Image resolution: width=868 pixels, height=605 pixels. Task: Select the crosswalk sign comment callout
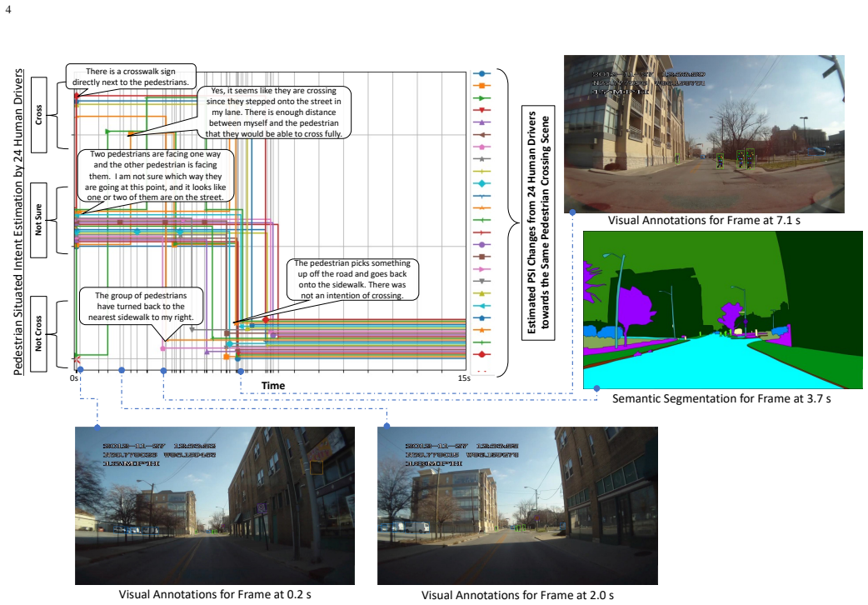coord(131,77)
